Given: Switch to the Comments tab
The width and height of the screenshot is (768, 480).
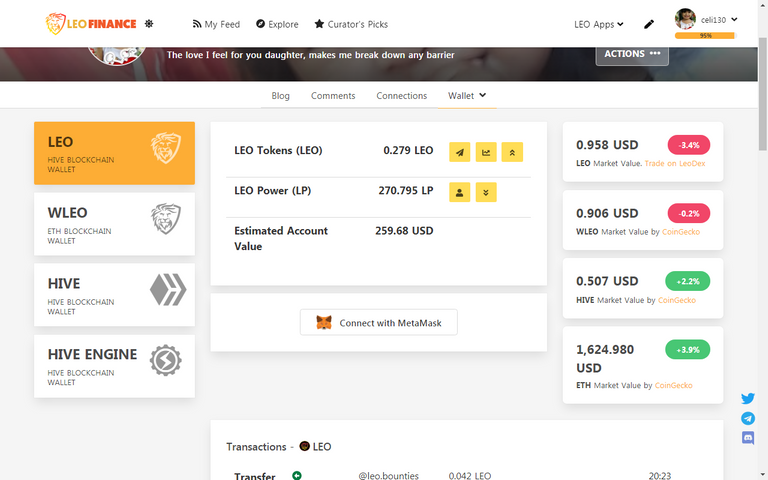Looking at the screenshot, I should coord(333,96).
